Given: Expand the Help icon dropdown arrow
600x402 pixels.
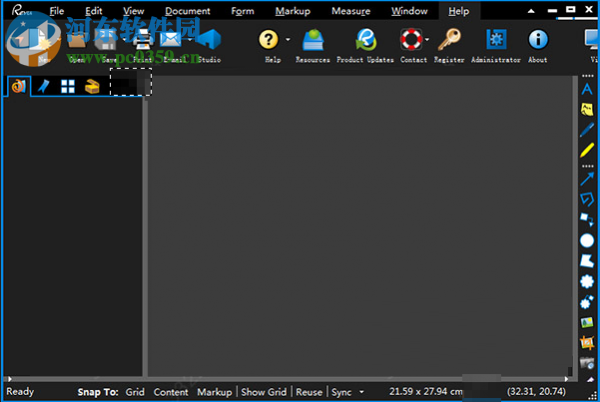Looking at the screenshot, I should 288,39.
